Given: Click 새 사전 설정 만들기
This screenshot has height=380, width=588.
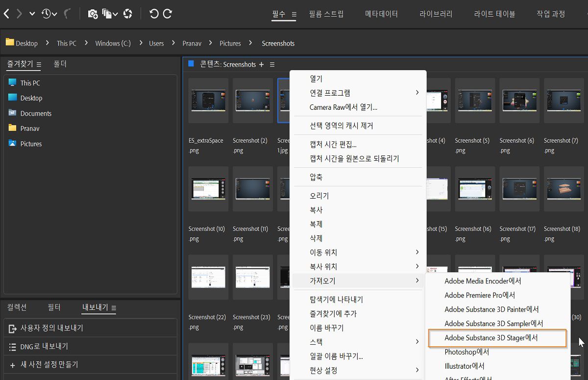Looking at the screenshot, I should [90, 364].
